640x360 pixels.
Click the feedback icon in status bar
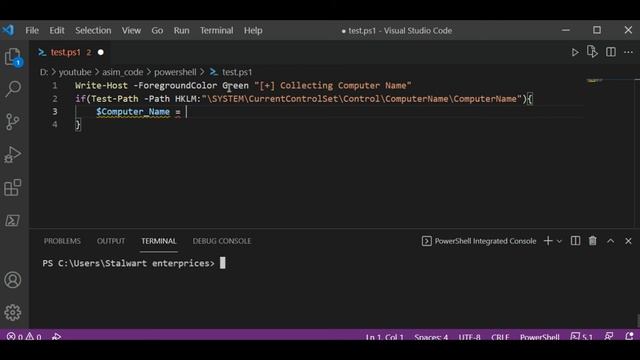click(609, 336)
